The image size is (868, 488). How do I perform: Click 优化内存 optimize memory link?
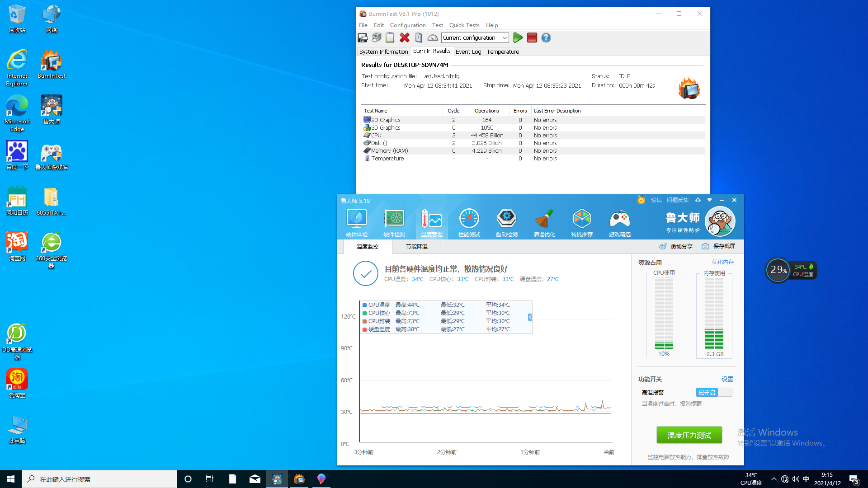click(x=723, y=262)
